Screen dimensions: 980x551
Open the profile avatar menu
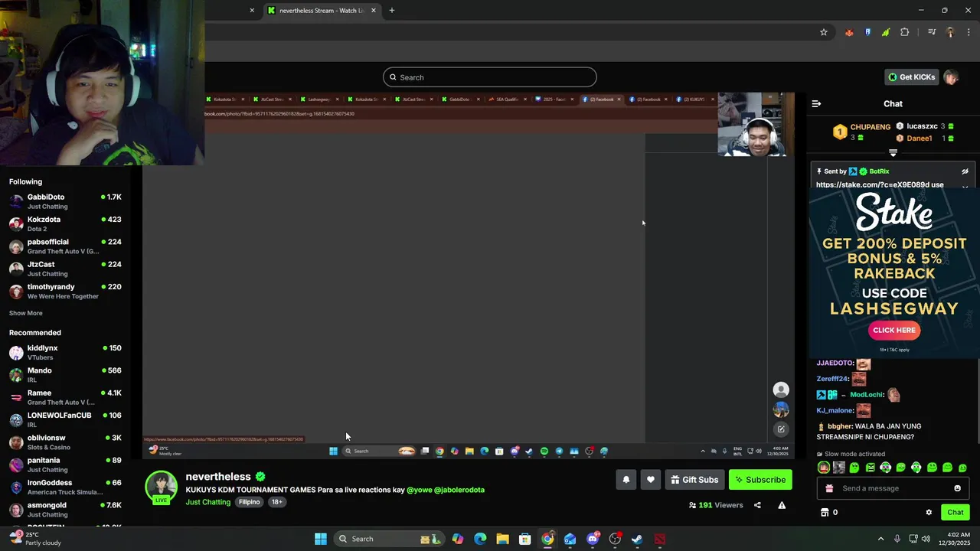point(951,77)
